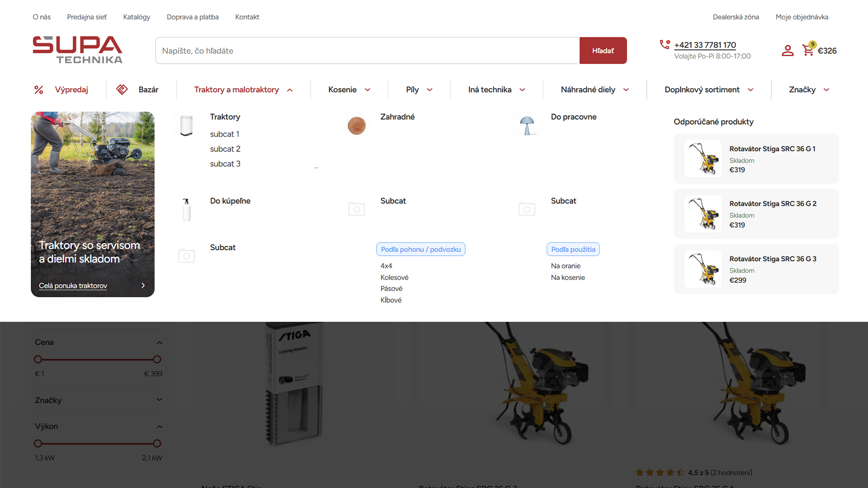Click the Podľa pohonu / podvozku tag
The image size is (868, 488).
421,249
